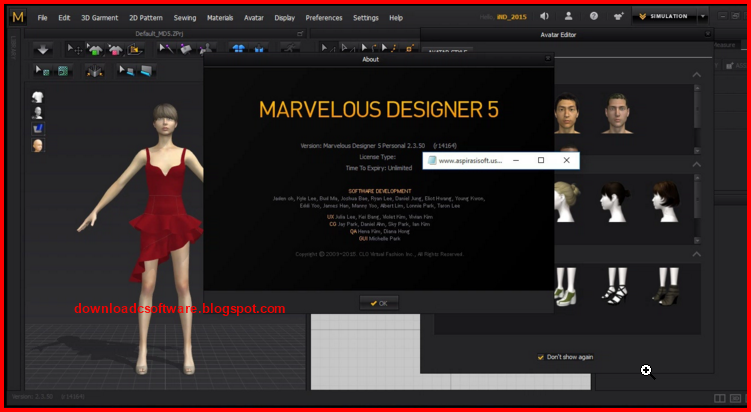Viewport: 751px width, 412px height.
Task: Click the shirt with plus icon
Action: [x=619, y=16]
